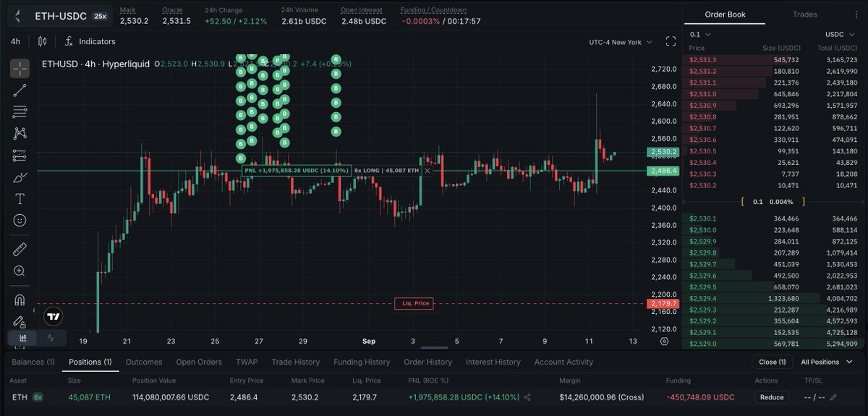Open the 0.1 price grouping dropdown
Screen dimensions: 868x416
[700, 34]
